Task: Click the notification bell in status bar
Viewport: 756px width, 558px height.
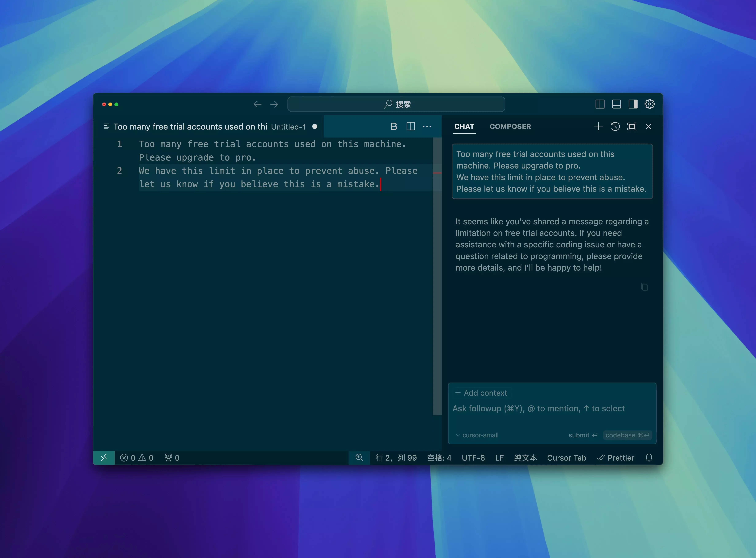Action: tap(649, 458)
